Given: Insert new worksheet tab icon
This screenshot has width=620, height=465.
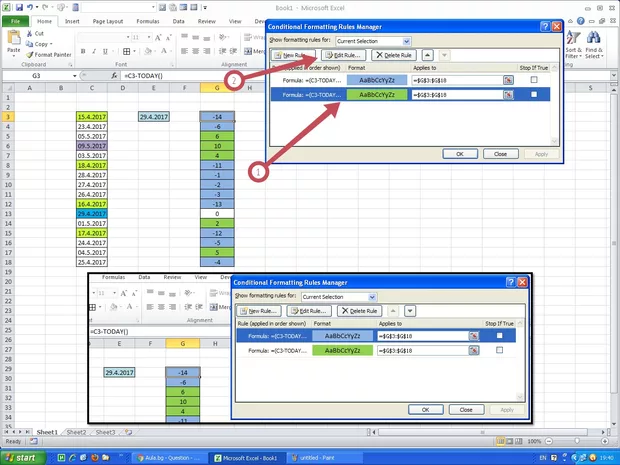Looking at the screenshot, I should [x=129, y=432].
